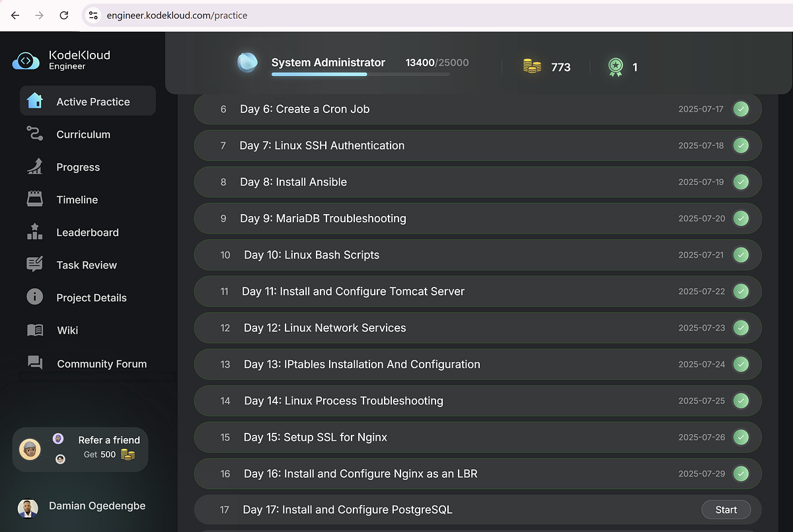The width and height of the screenshot is (793, 532).
Task: Click the completion check on Day 16 task
Action: tap(741, 473)
